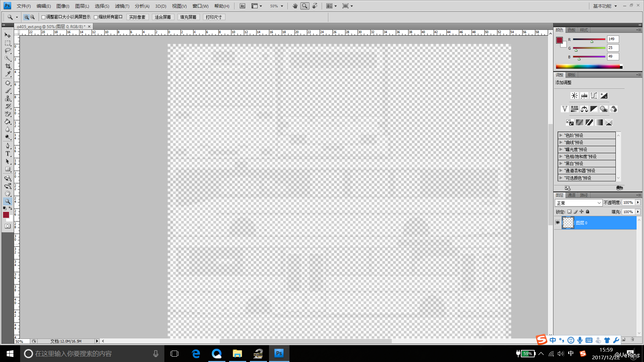This screenshot has height=362, width=644.
Task: Select the Eyedropper tool
Action: pos(8,74)
